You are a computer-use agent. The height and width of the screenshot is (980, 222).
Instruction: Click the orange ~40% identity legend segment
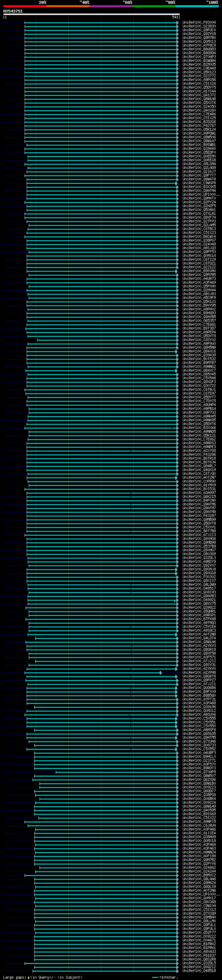68,7
